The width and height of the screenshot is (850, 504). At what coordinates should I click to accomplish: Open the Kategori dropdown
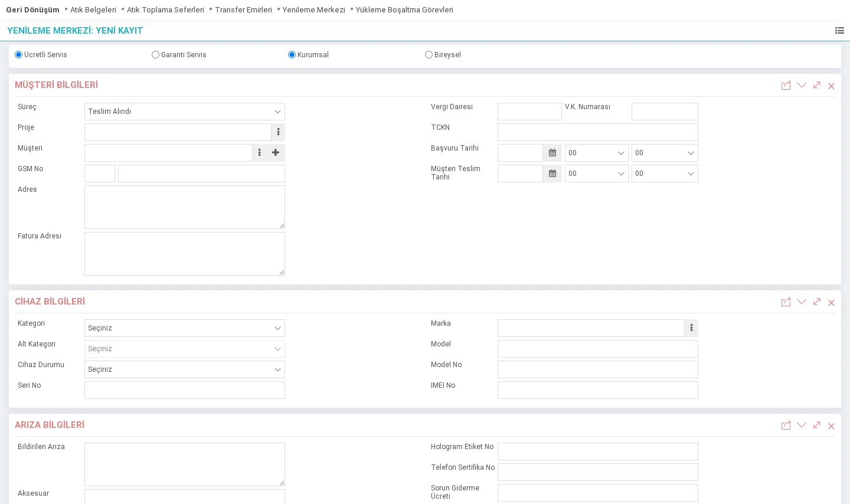coord(185,328)
